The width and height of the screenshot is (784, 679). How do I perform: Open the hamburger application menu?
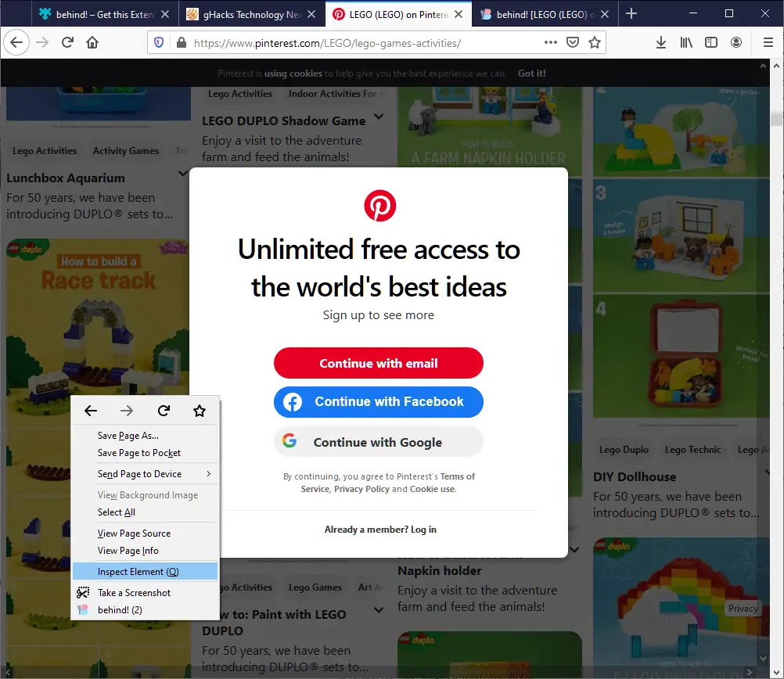click(x=768, y=42)
